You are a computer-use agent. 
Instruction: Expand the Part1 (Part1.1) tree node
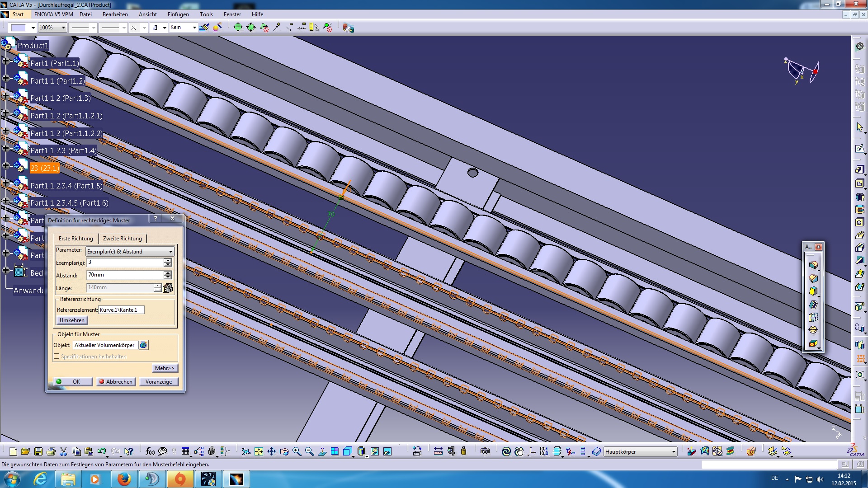pyautogui.click(x=6, y=61)
